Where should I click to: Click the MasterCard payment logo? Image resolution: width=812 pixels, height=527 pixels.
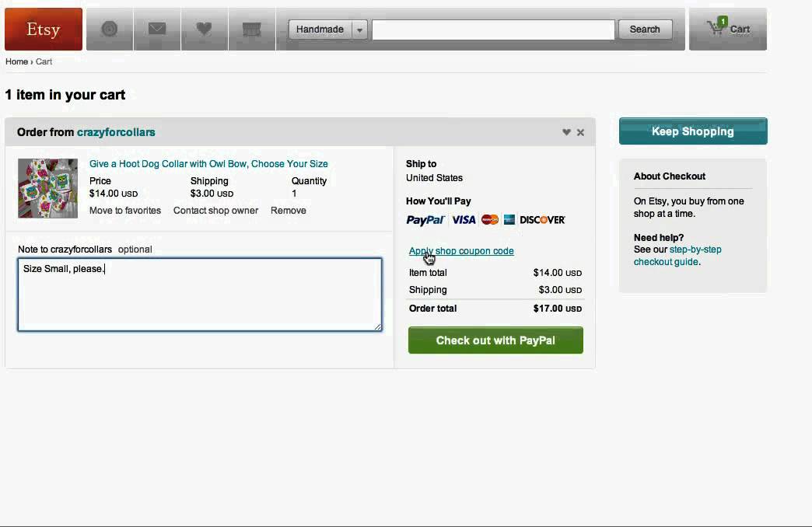pos(489,220)
